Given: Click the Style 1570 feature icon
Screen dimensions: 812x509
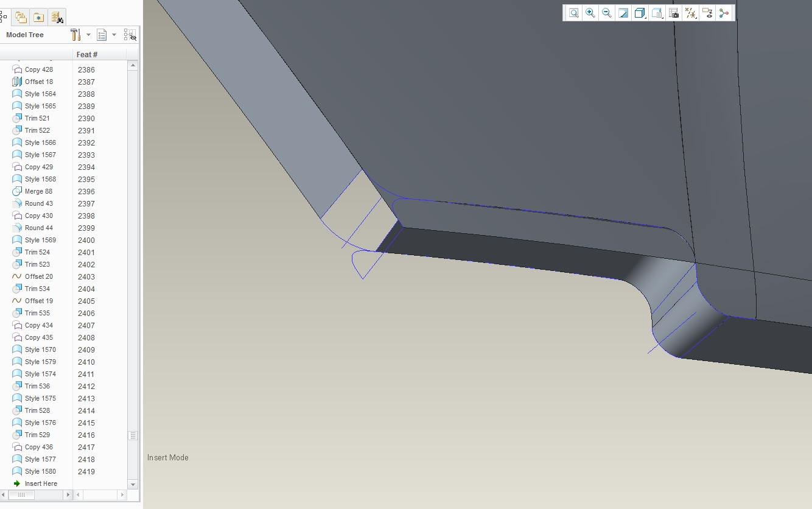Looking at the screenshot, I should pos(17,349).
